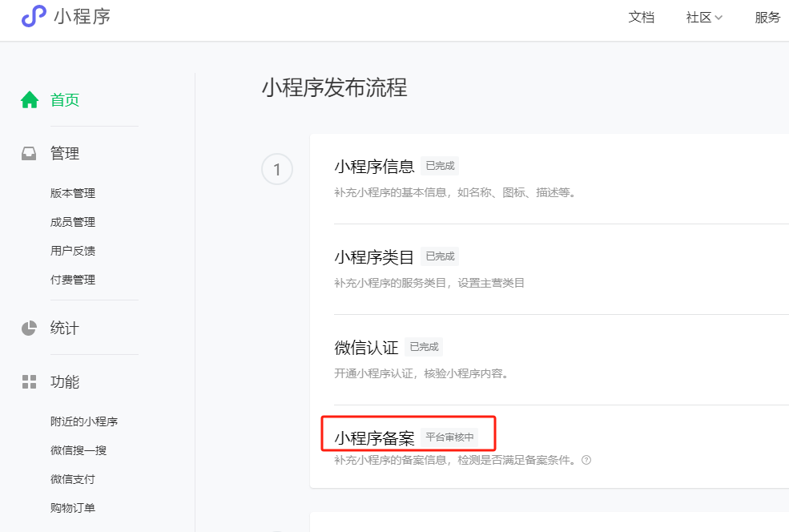Open 版本管理 in the sidebar
This screenshot has width=789, height=532.
[x=73, y=193]
